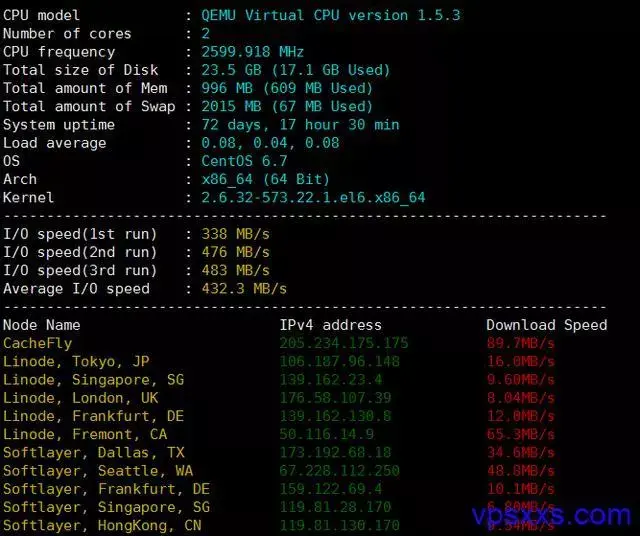The height and width of the screenshot is (536, 640).
Task: Select the 65.3MB/s Fremont download speed
Action: click(521, 434)
